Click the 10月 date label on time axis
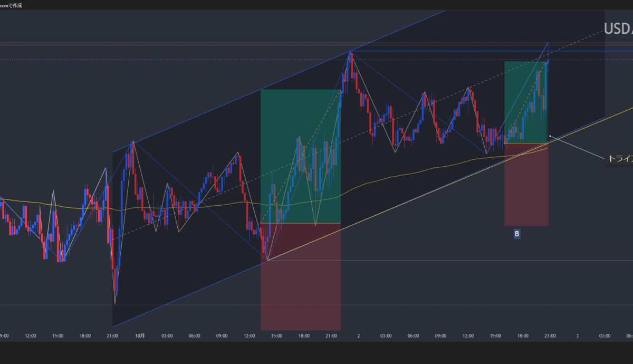This screenshot has height=364, width=633. pyautogui.click(x=140, y=336)
